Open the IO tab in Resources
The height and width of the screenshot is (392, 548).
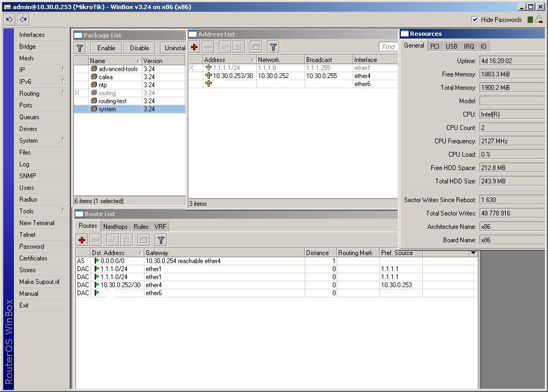point(483,46)
